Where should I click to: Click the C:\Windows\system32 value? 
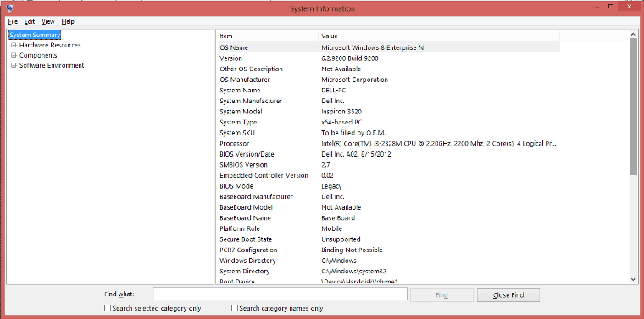point(353,272)
